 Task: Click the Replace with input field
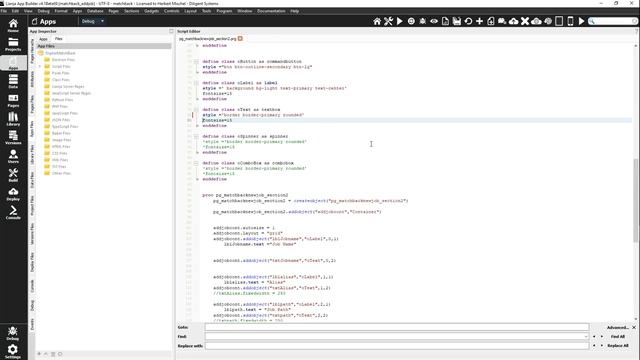click(x=397, y=346)
